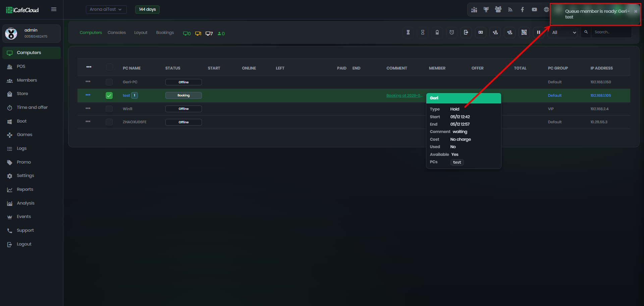Screen dimensions: 644x306
Task: Open the Arena aiTest cafe dropdown
Action: (x=106, y=9)
